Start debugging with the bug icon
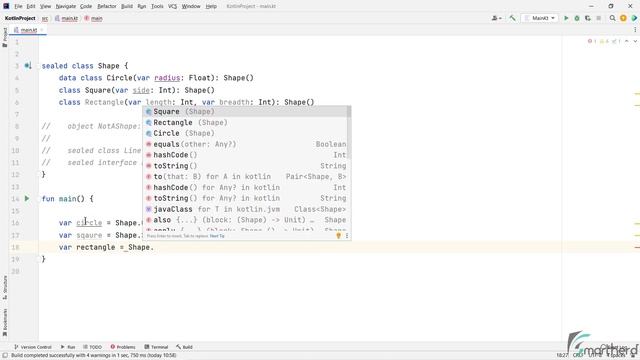The height and width of the screenshot is (360, 640). point(577,18)
